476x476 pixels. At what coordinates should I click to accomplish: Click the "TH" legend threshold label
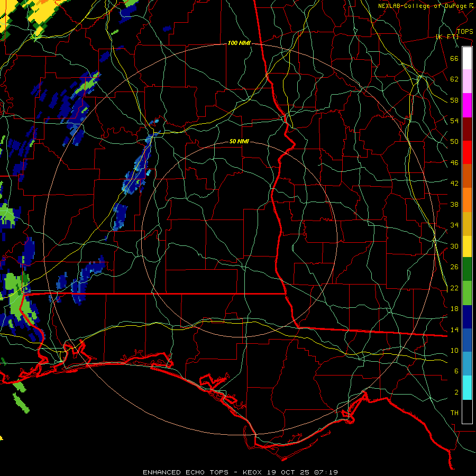(x=454, y=413)
